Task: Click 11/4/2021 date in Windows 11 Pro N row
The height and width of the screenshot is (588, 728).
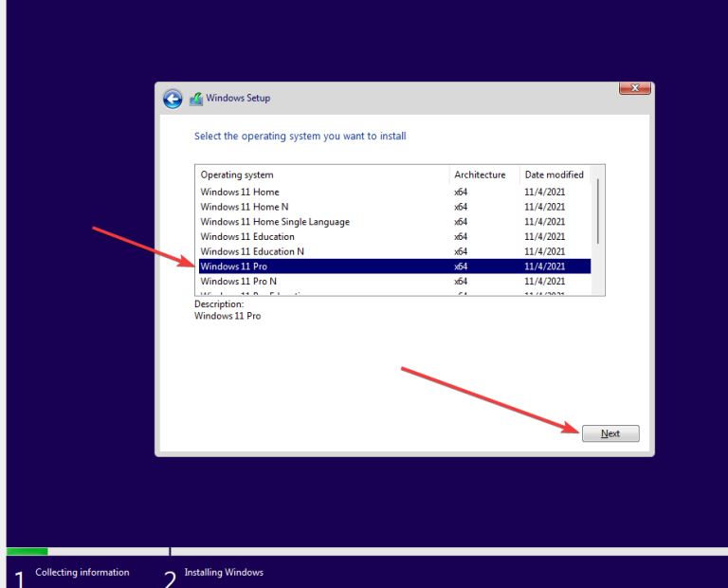Action: (x=545, y=281)
